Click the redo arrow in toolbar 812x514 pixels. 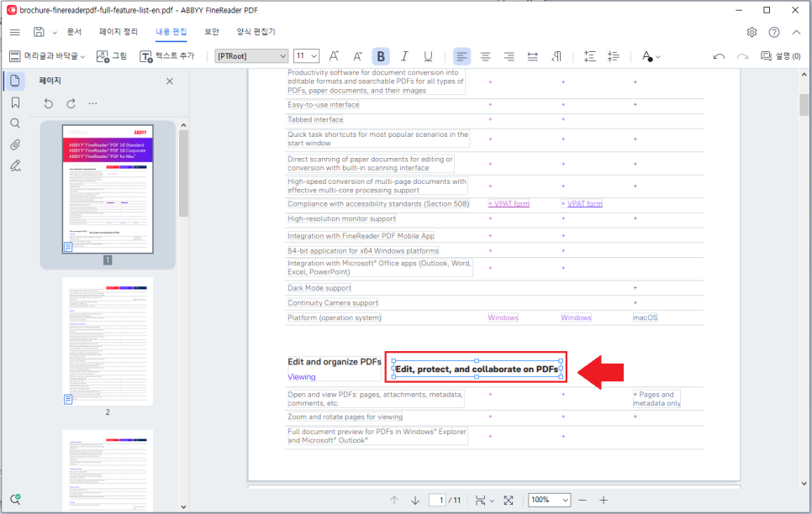[x=742, y=56]
